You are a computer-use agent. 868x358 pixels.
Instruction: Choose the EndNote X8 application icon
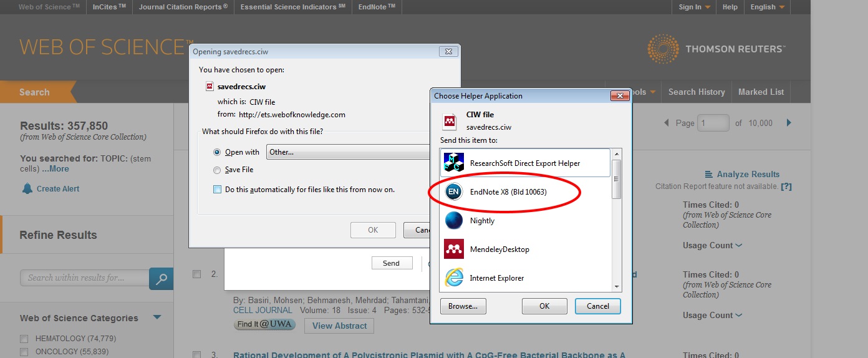[x=454, y=192]
